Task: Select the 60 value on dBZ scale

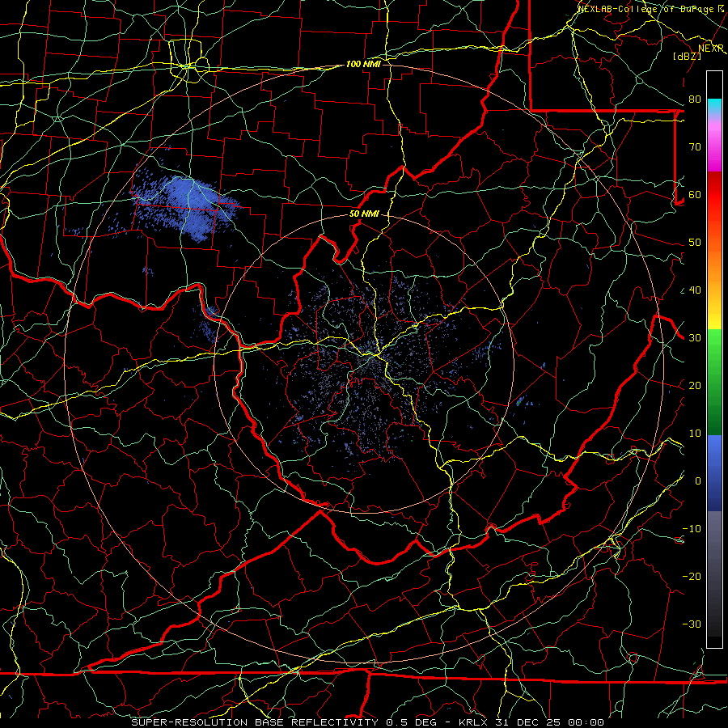Action: pos(695,194)
